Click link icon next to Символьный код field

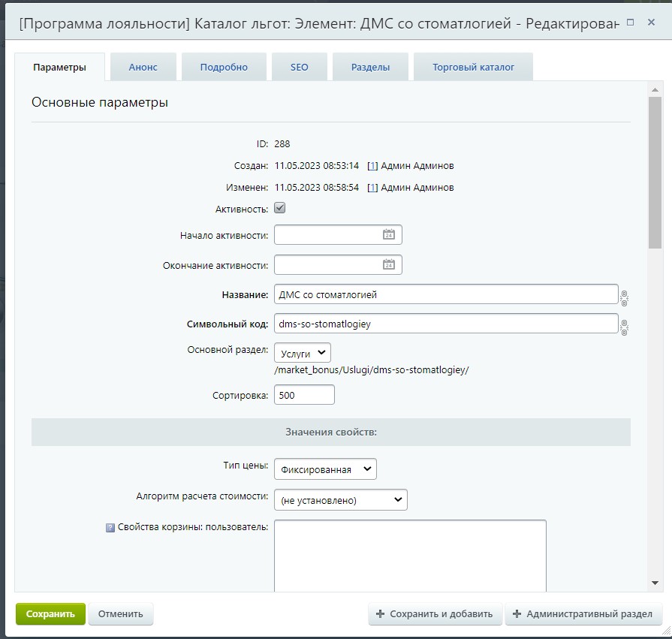coord(623,326)
